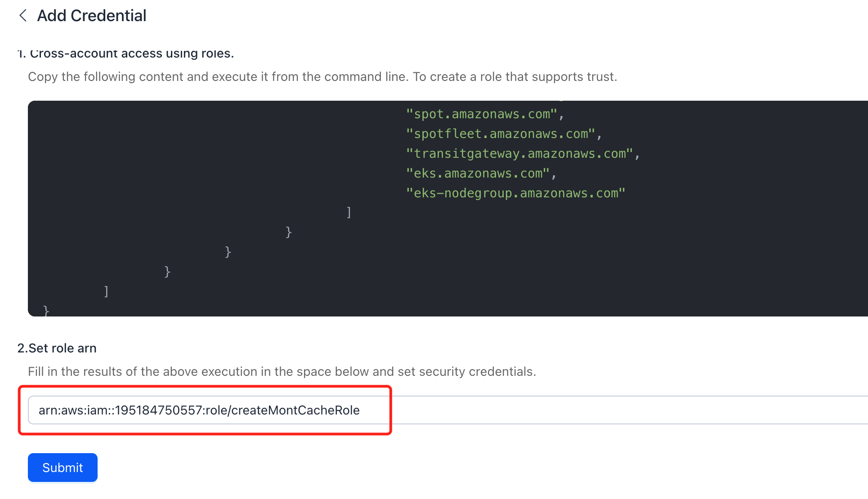Click the last closing curly brace in code
The height and width of the screenshot is (499, 868).
[x=46, y=310]
